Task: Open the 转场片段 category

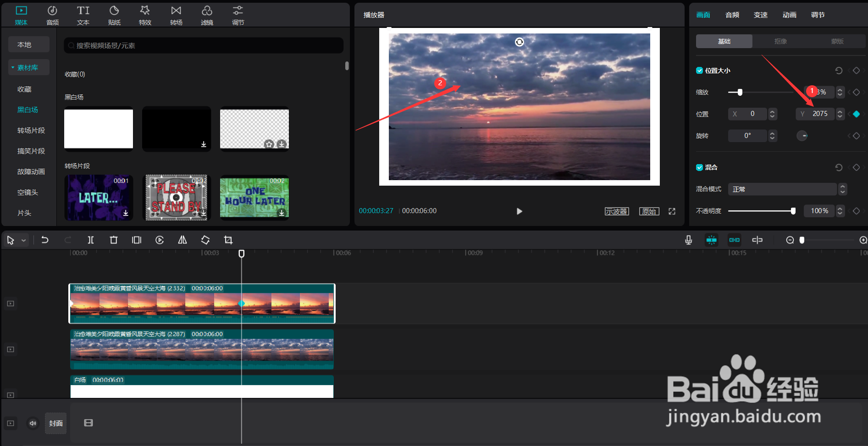Action: pyautogui.click(x=31, y=131)
